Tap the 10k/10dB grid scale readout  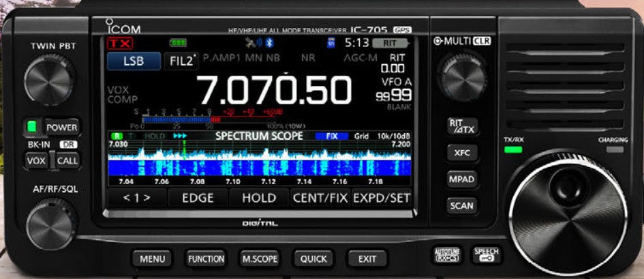[x=395, y=136]
